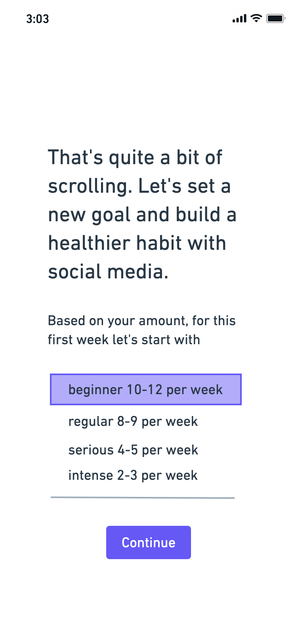This screenshot has height=644, width=298.
Task: Choose regular 8-9 per week goal
Action: 133,422
